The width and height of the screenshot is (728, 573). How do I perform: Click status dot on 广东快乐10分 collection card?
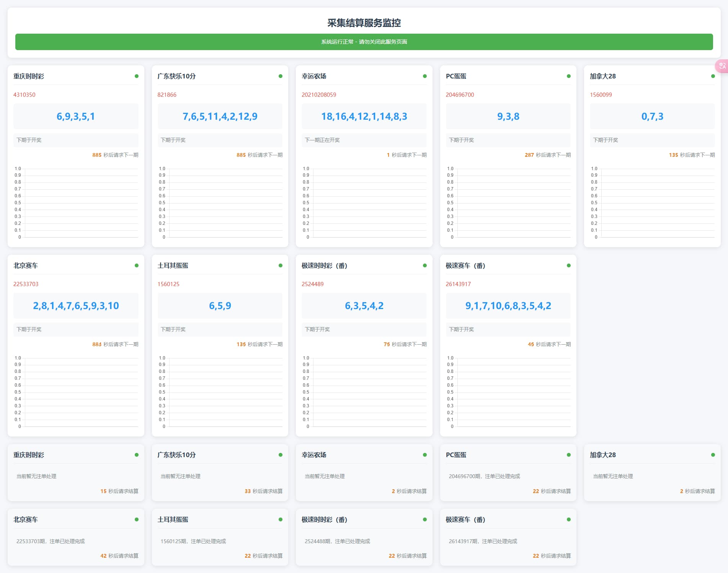tap(281, 76)
